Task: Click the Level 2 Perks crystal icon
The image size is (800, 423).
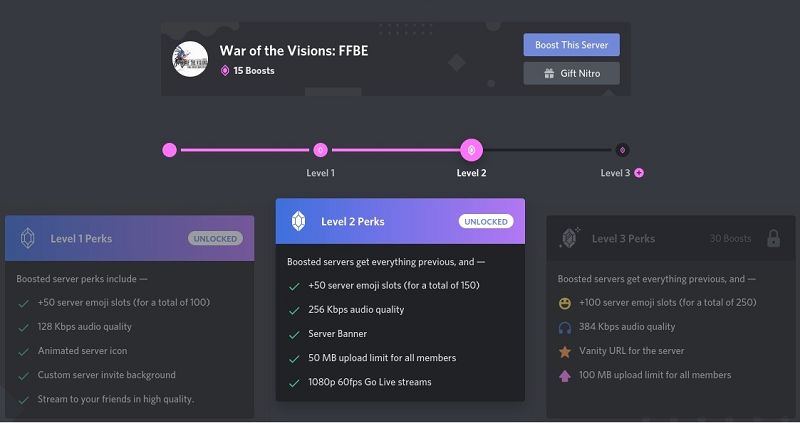Action: (298, 221)
